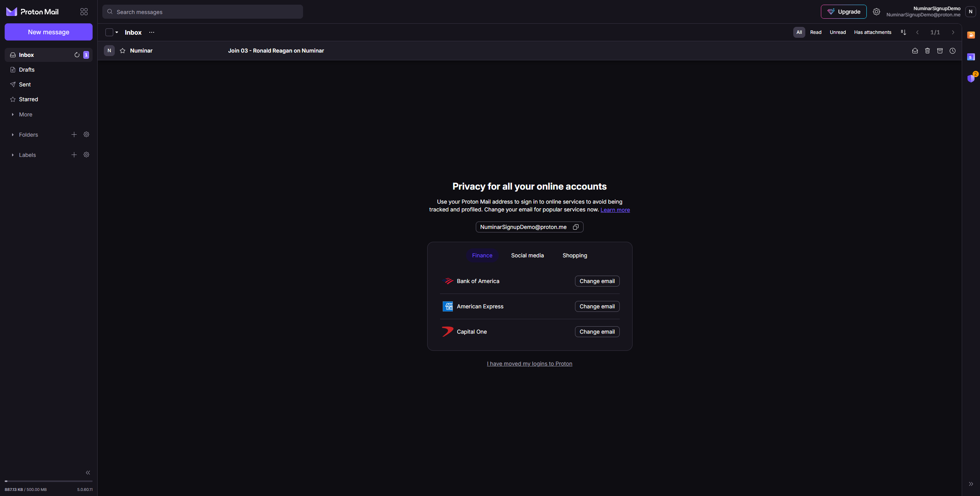Open the Drafts folder
The height and width of the screenshot is (496, 980).
(x=49, y=70)
